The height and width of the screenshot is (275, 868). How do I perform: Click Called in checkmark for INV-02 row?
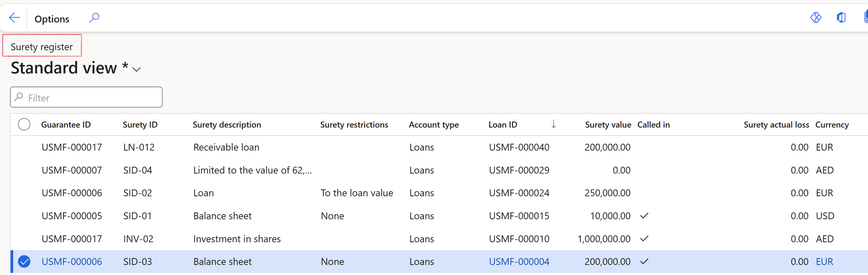644,239
